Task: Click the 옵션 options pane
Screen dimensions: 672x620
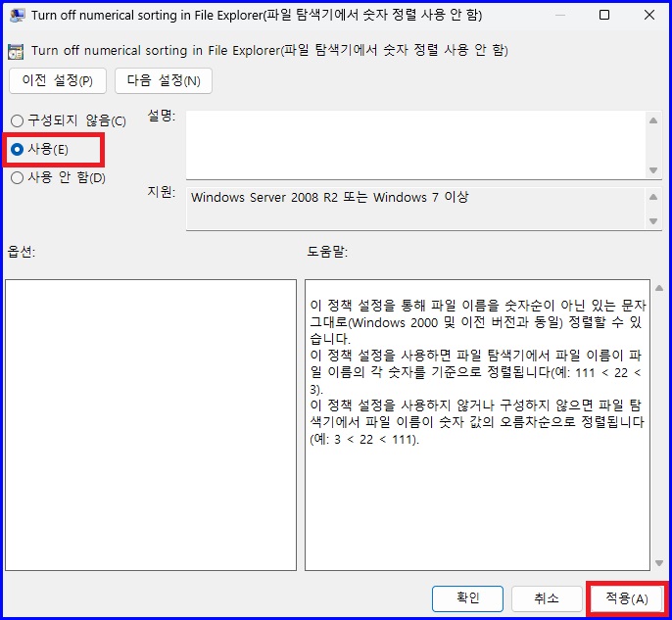Action: [x=151, y=425]
